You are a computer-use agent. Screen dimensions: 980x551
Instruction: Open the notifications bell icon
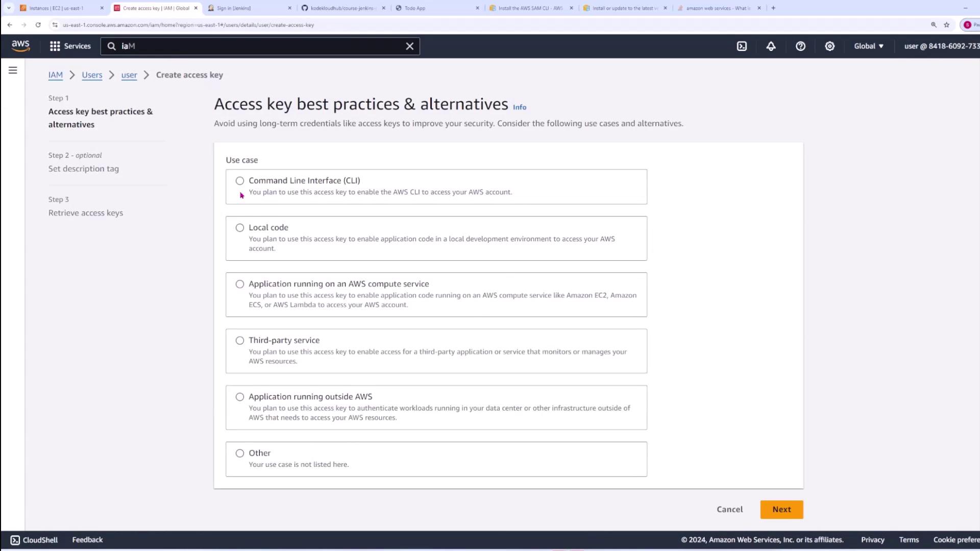pyautogui.click(x=771, y=46)
